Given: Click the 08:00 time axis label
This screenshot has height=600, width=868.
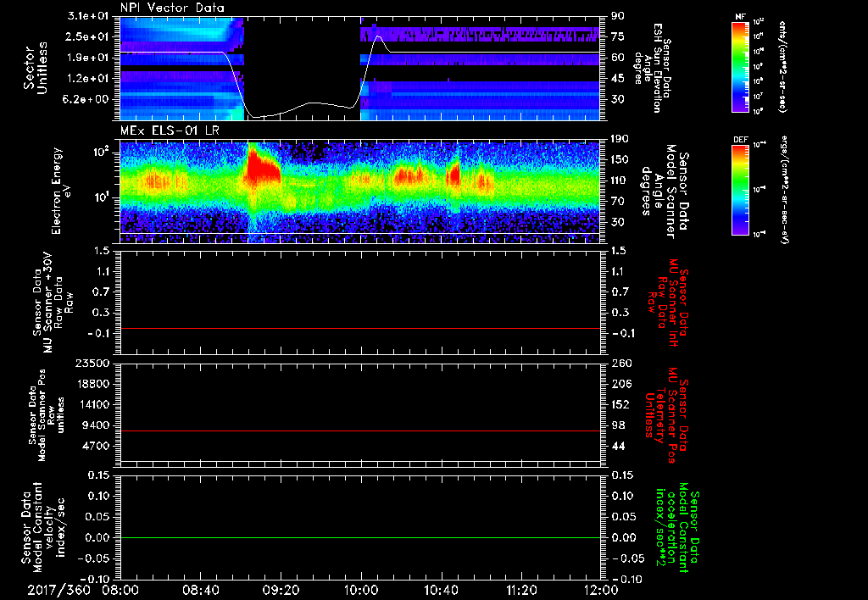Looking at the screenshot, I should pyautogui.click(x=120, y=589).
